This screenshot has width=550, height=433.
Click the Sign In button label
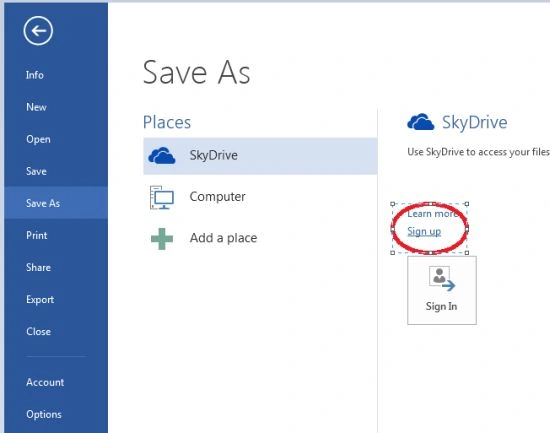pyautogui.click(x=441, y=306)
